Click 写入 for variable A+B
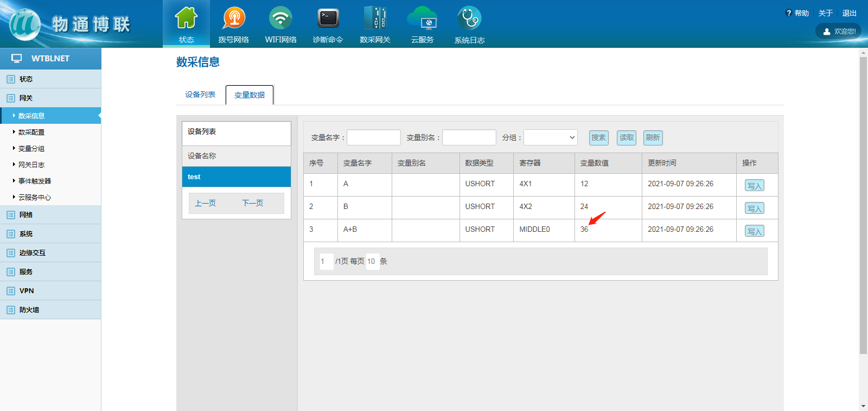The width and height of the screenshot is (868, 411). (x=755, y=231)
